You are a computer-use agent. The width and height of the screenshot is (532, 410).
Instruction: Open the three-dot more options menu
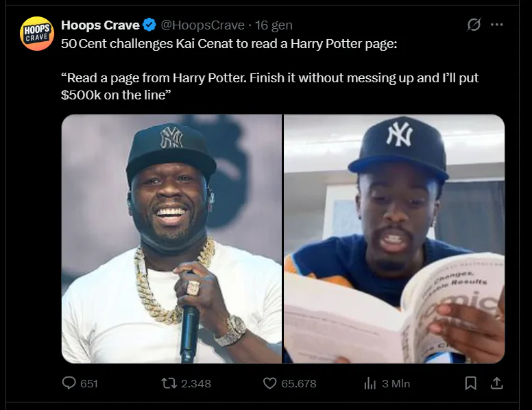pyautogui.click(x=497, y=25)
